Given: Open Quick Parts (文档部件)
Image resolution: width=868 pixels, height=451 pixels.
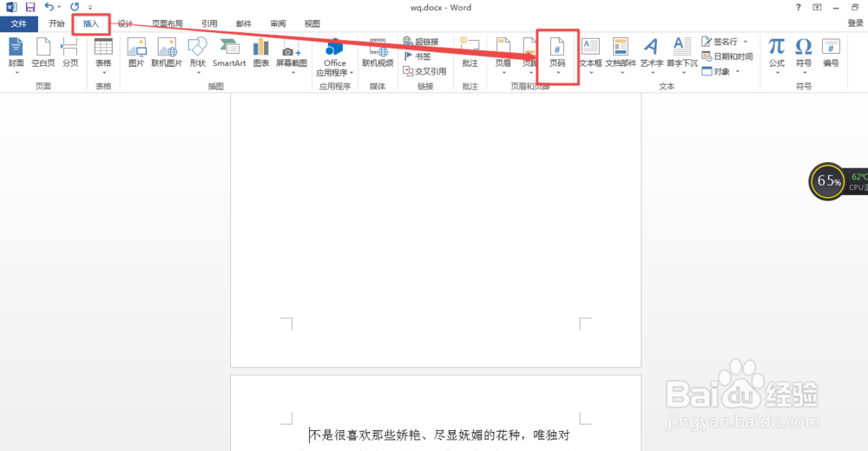Looking at the screenshot, I should point(621,56).
